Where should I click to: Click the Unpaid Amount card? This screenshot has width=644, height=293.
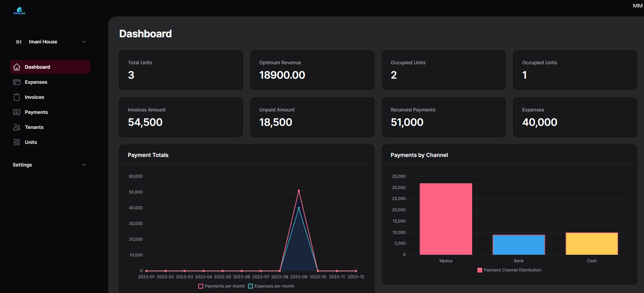312,117
